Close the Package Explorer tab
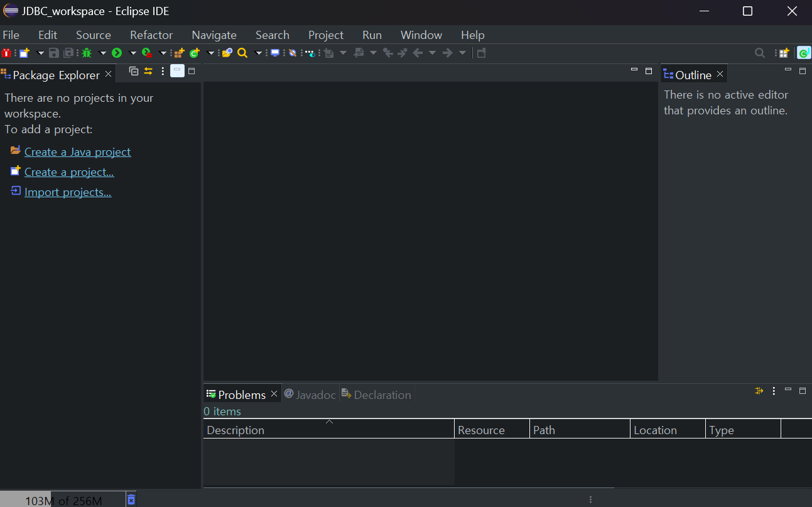The image size is (812, 507). [108, 74]
